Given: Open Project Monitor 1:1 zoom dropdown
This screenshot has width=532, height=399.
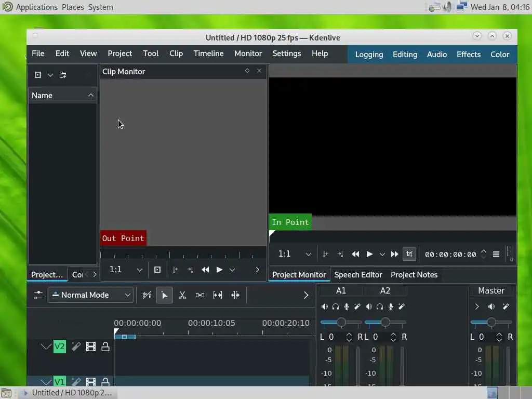Looking at the screenshot, I should point(295,254).
